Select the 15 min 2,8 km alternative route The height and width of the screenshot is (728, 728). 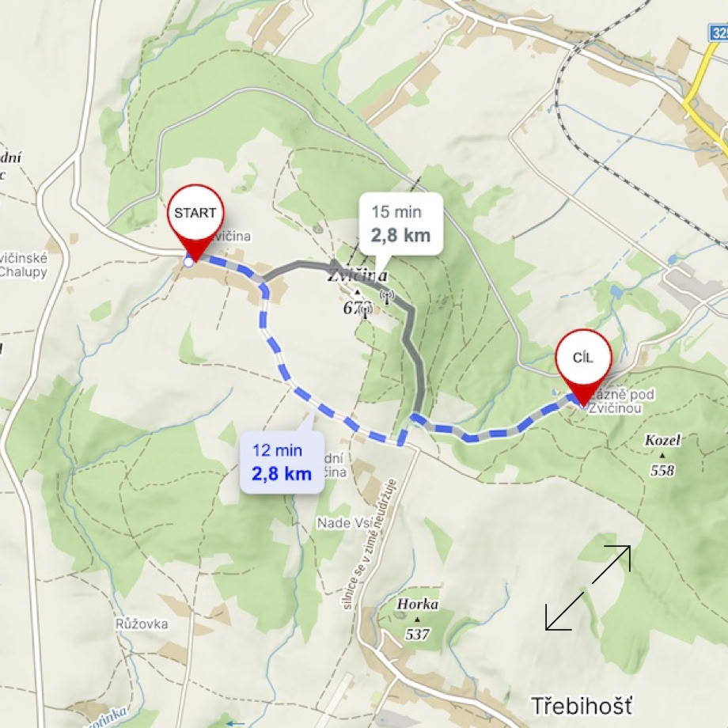[x=400, y=224]
